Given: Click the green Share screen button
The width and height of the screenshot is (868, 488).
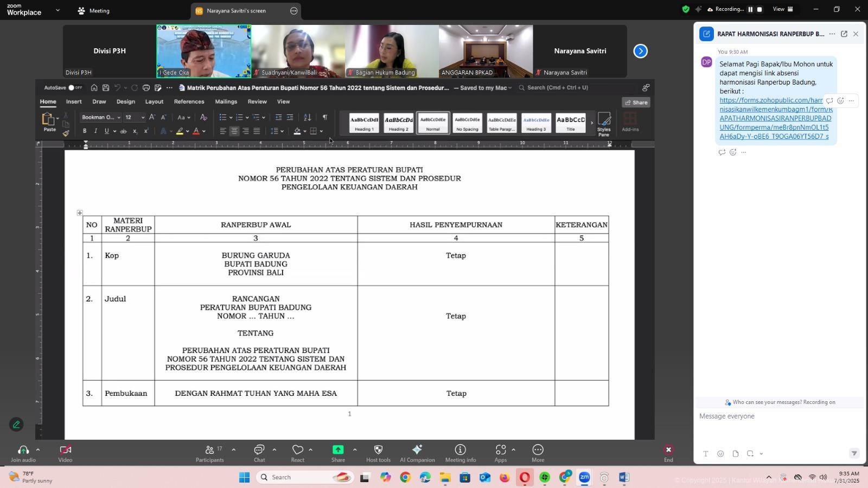Looking at the screenshot, I should point(338,453).
